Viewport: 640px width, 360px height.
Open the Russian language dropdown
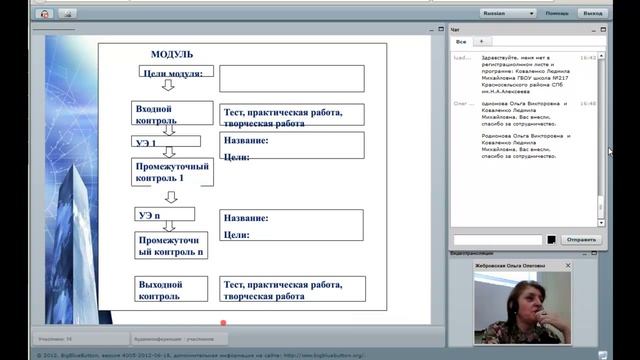click(x=508, y=13)
